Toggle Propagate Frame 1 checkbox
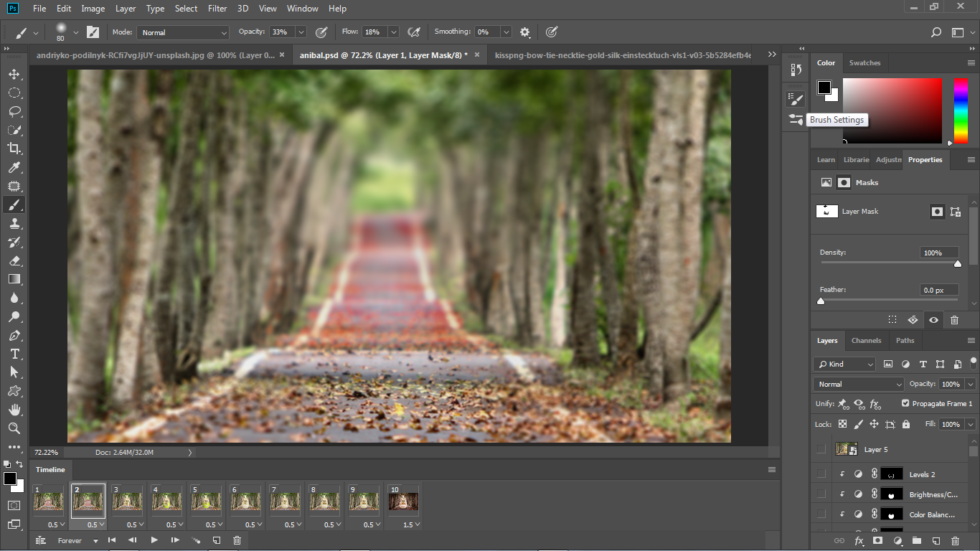 (x=905, y=404)
